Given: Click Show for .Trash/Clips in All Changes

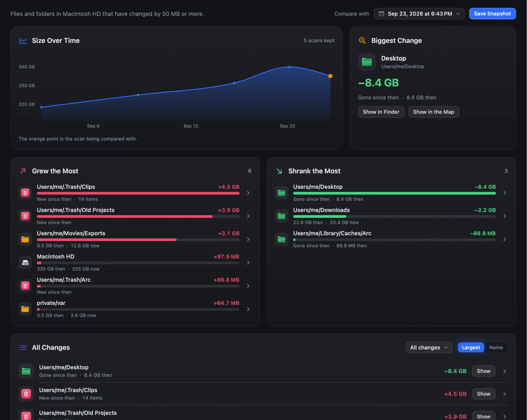Looking at the screenshot, I should (x=484, y=394).
